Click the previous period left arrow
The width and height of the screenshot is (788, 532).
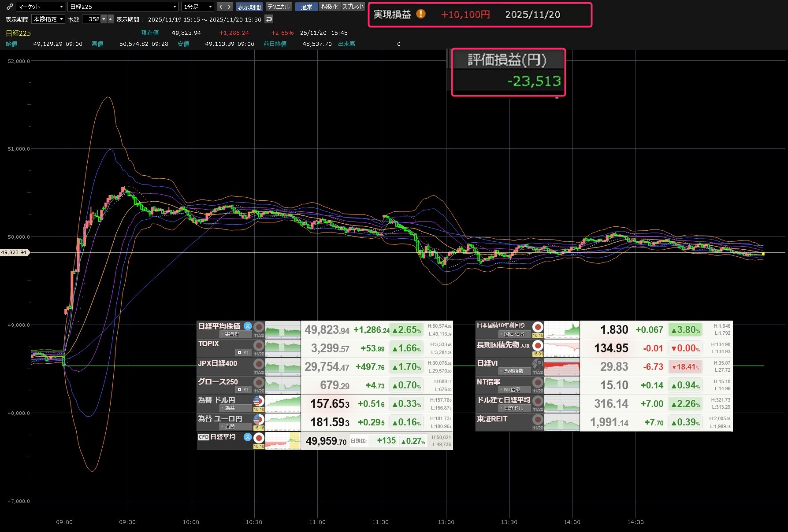pos(220,7)
